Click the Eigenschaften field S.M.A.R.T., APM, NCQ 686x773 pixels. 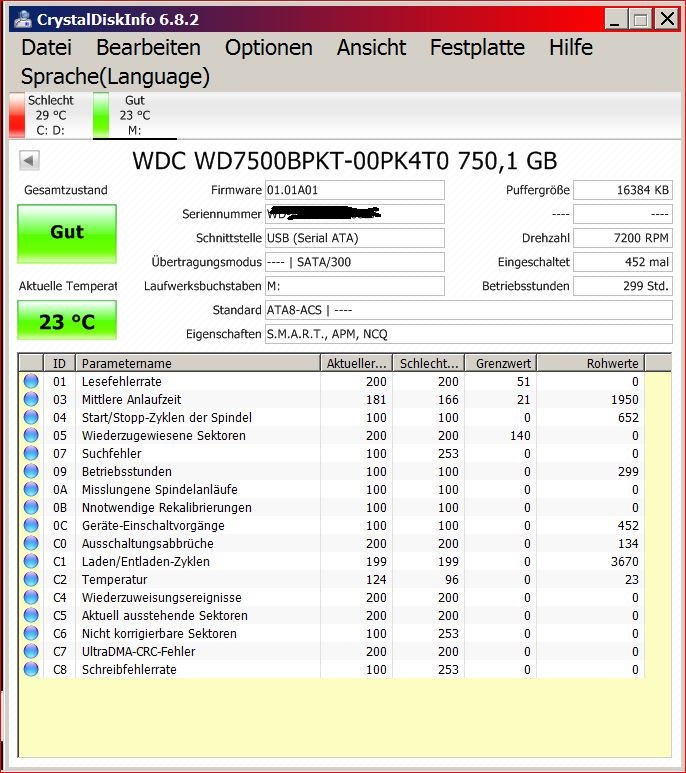pyautogui.click(x=469, y=334)
